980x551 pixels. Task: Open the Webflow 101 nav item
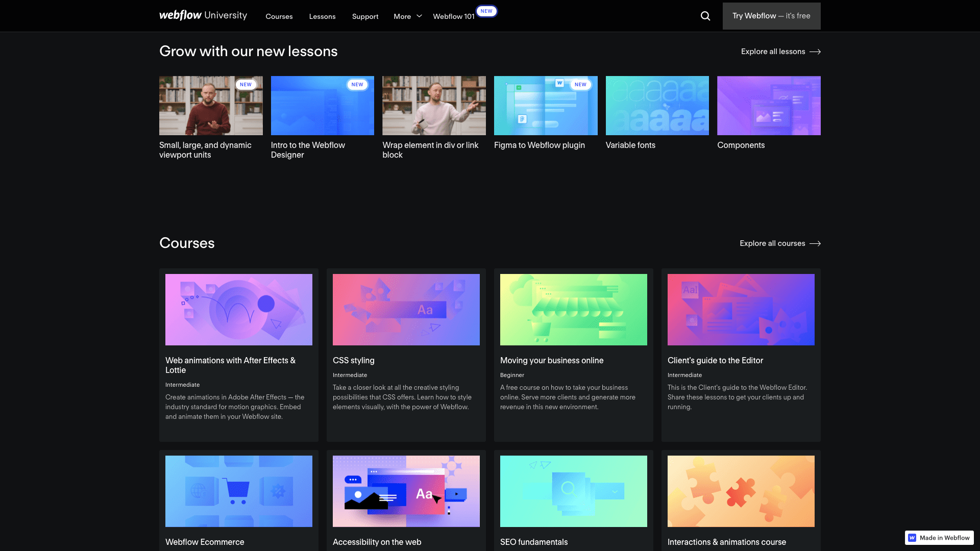454,16
